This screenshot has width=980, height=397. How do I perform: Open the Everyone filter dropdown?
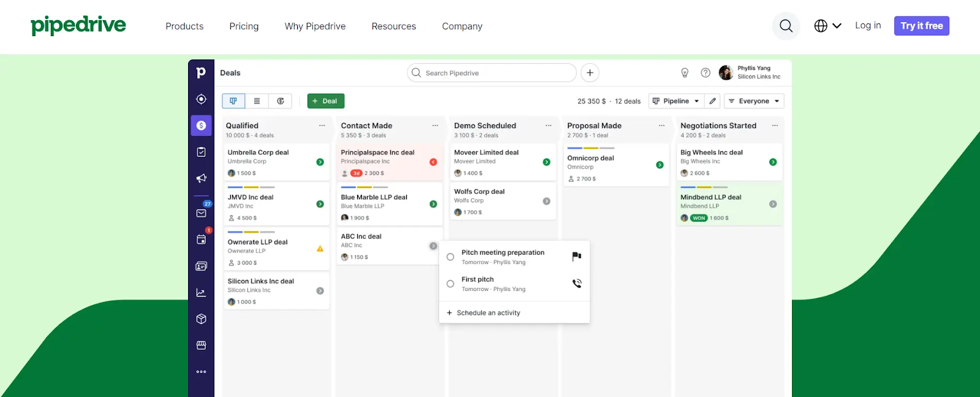[x=753, y=101]
